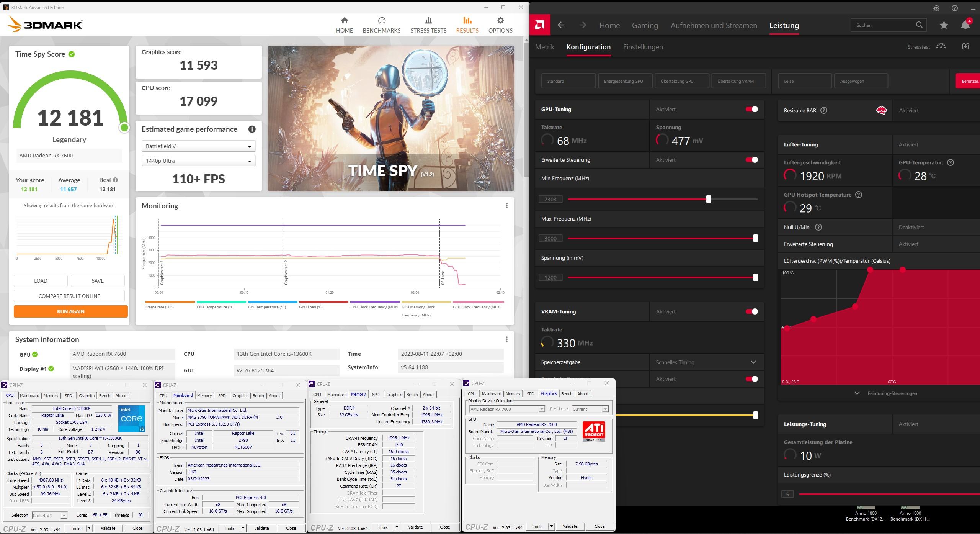Open CPU-Z Display Device Selection dropdown
Viewport: 980px width, 534px height.
[507, 409]
